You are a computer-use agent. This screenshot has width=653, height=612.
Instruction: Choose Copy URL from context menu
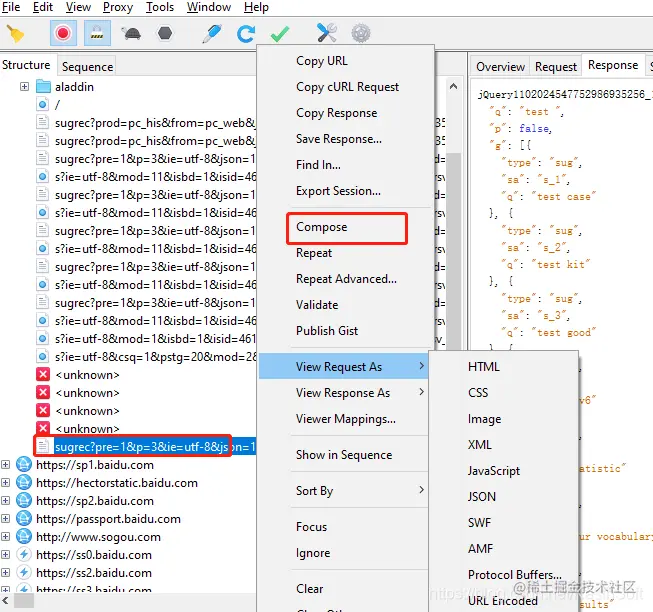322,61
